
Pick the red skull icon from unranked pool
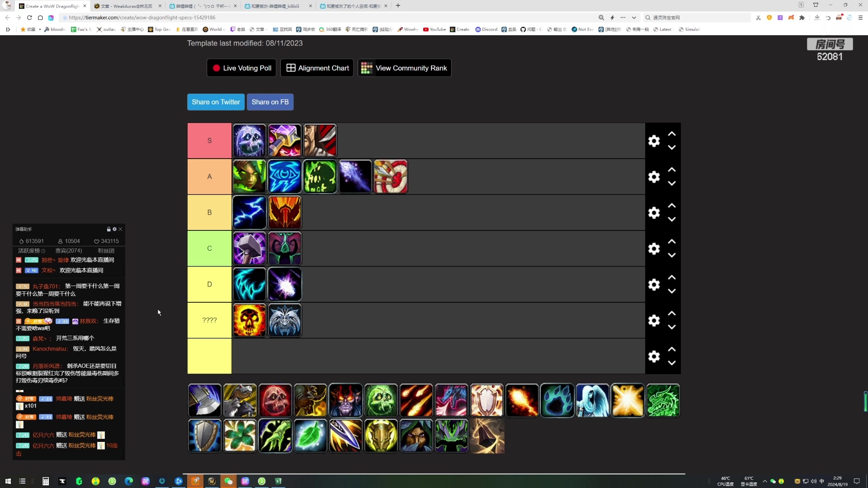point(275,401)
